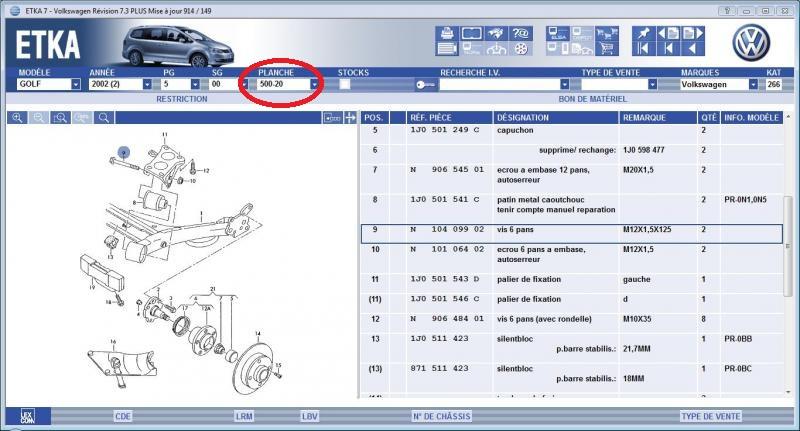Open the catalog book icon
The width and height of the screenshot is (800, 431).
[x=471, y=34]
